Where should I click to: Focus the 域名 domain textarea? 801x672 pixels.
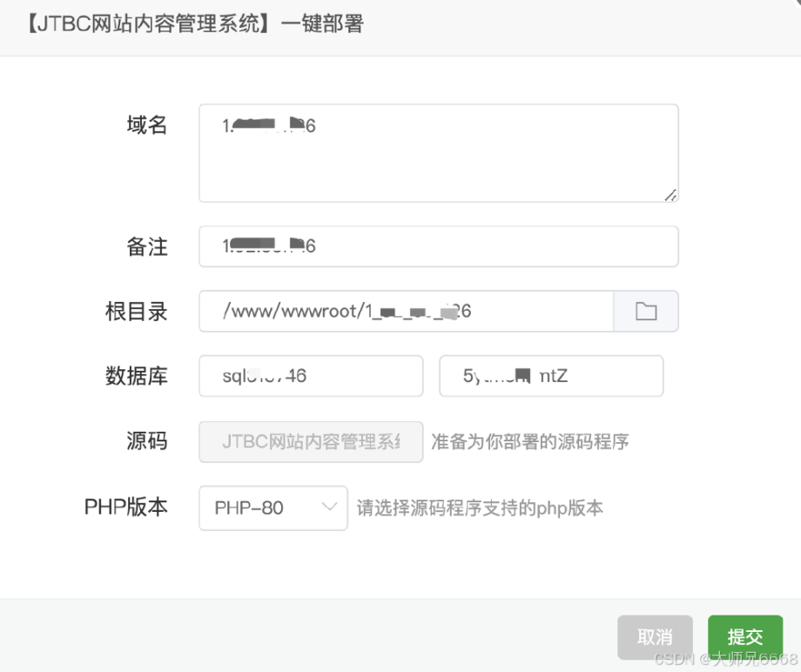438,153
